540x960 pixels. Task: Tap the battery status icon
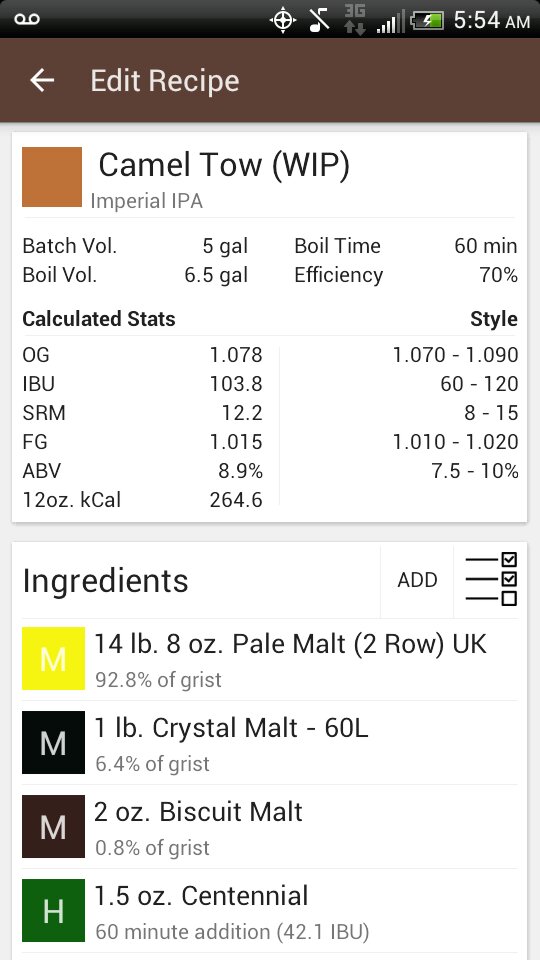427,21
